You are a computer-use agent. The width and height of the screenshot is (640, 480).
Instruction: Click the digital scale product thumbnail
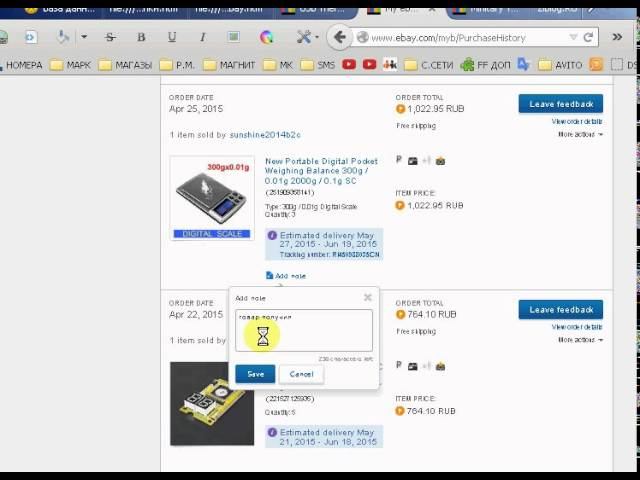point(212,198)
